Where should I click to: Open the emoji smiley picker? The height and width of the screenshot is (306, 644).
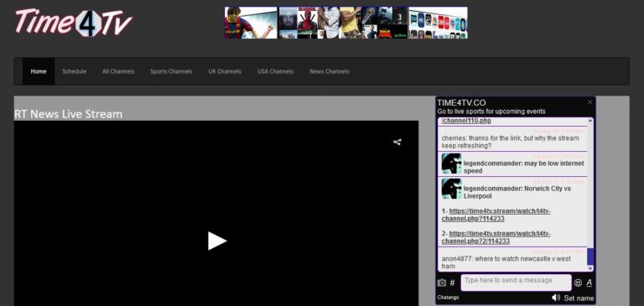578,283
